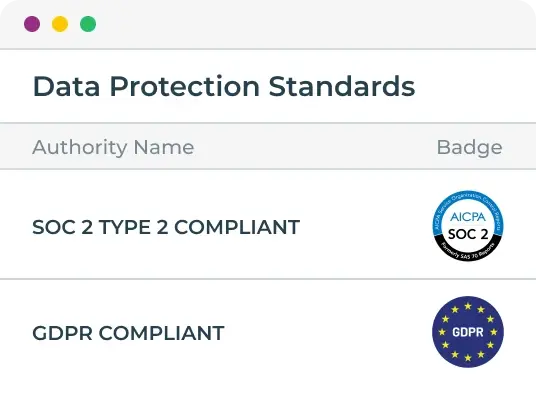Click the SOC 2 text inside the badge
Screen dimensions: 536x400
point(468,235)
